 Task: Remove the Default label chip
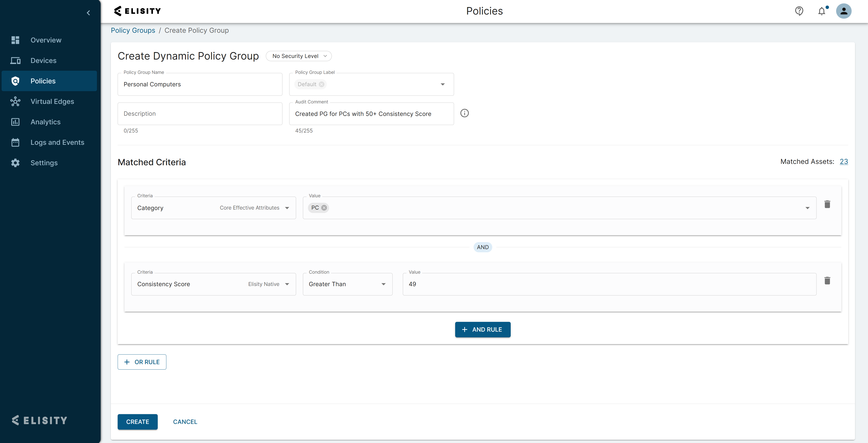(x=321, y=84)
